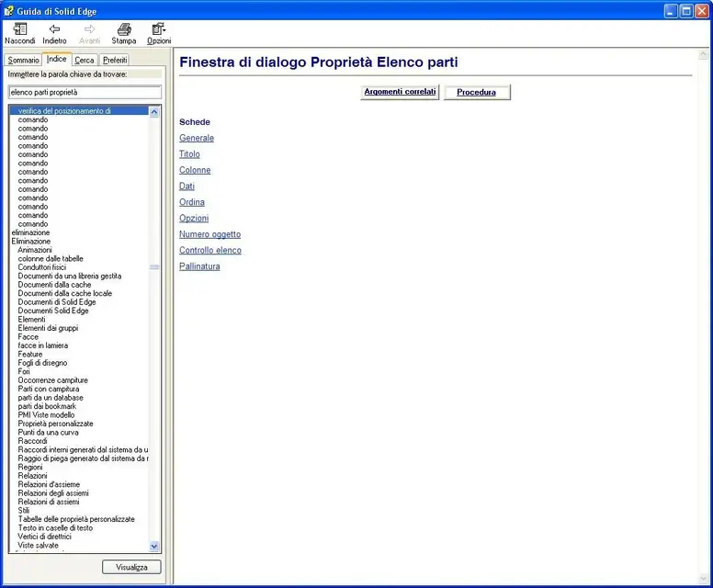This screenshot has width=713, height=588.
Task: Select the 'Fori' index entry
Action: (x=24, y=371)
